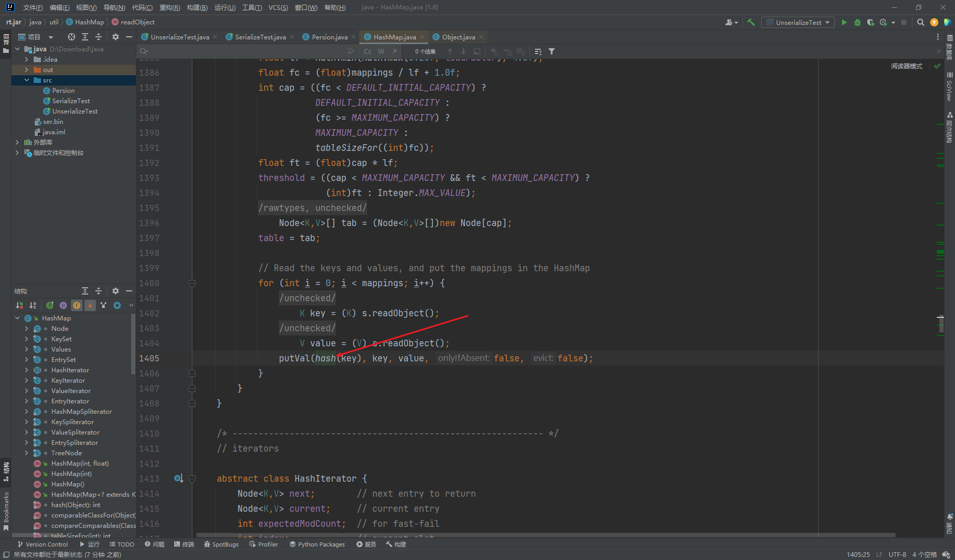Image resolution: width=955 pixels, height=560 pixels.
Task: Close the HashMap.java tab
Action: coord(422,37)
